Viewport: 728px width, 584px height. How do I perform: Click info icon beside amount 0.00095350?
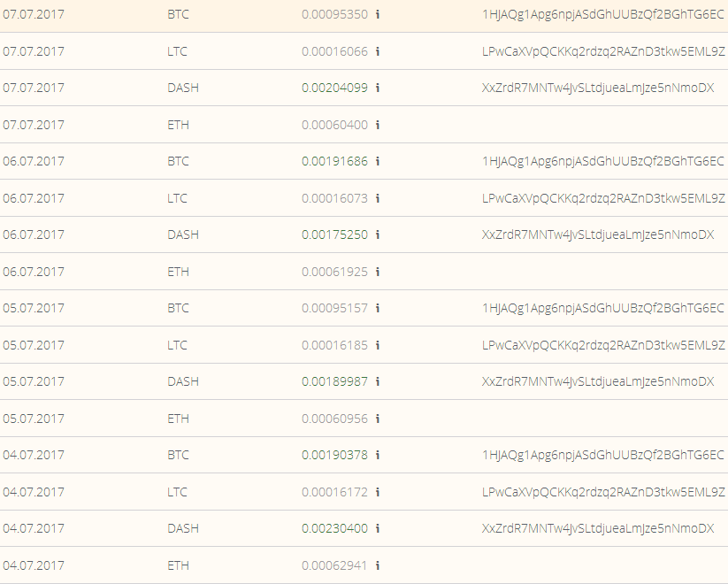point(378,14)
